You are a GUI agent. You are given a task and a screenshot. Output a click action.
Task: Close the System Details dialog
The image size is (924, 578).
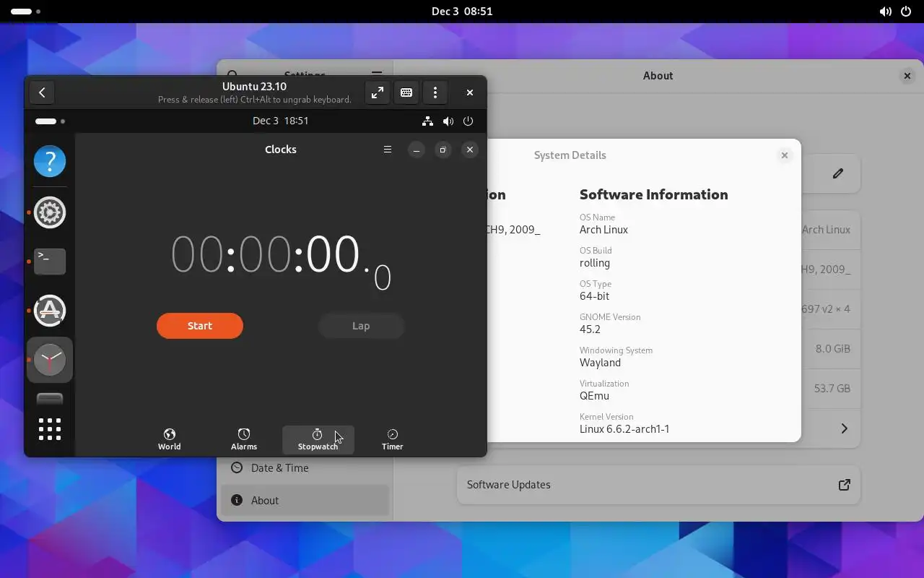pos(785,155)
